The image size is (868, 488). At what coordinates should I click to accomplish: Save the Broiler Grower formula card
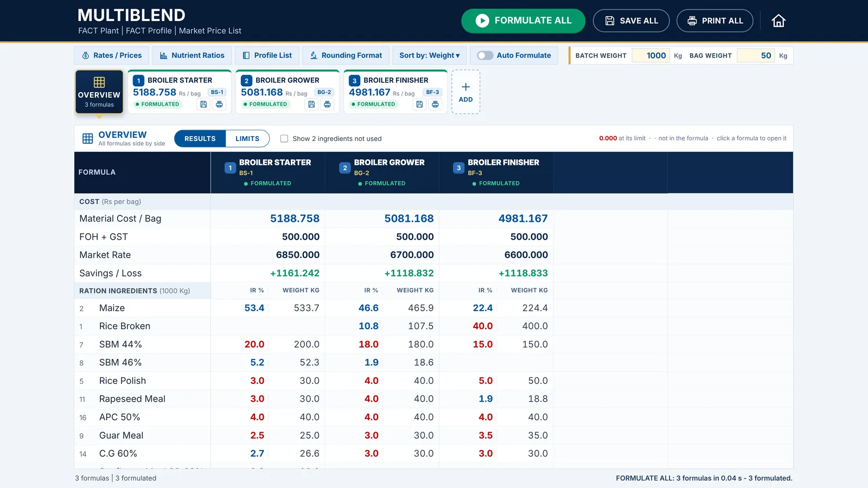point(311,104)
